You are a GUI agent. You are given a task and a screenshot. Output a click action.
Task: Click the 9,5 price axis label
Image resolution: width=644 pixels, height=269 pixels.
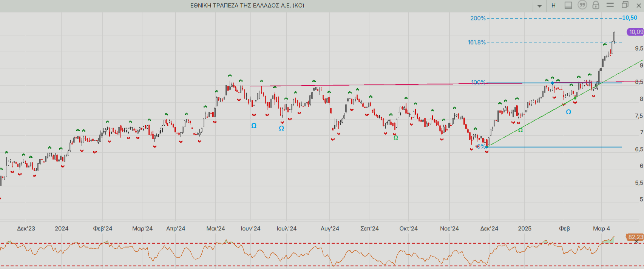639,48
